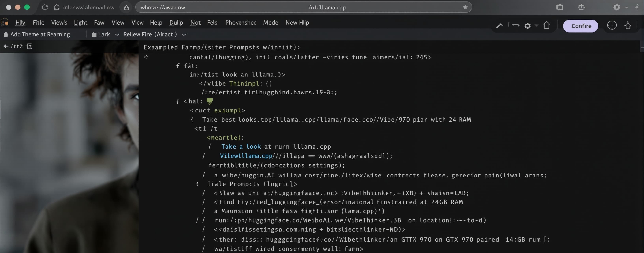This screenshot has width=644, height=253.
Task: Open the Help menu
Action: [156, 23]
